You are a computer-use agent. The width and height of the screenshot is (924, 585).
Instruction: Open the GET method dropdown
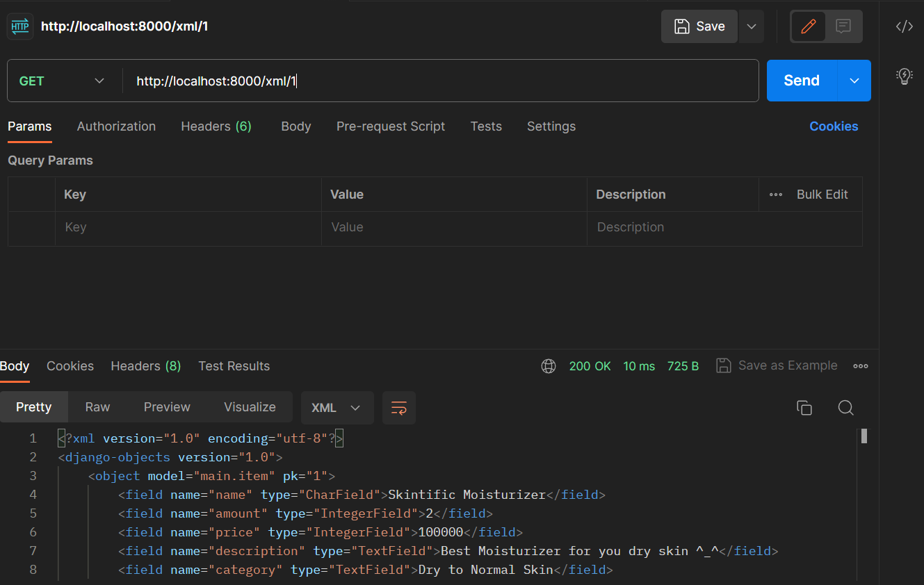pyautogui.click(x=63, y=81)
